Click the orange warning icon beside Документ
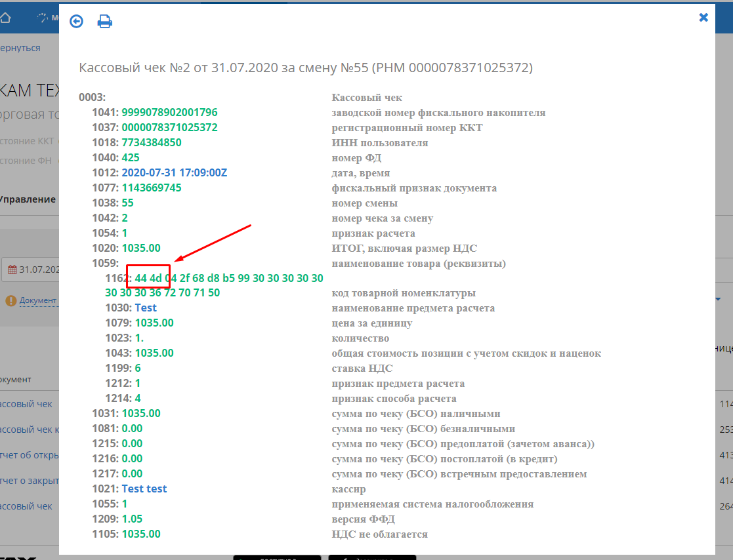The image size is (733, 560). pos(10,300)
